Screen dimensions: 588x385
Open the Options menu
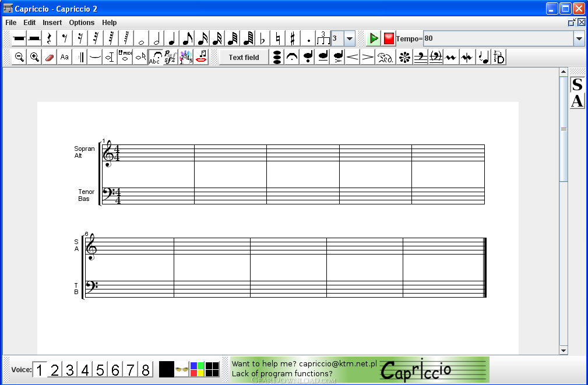[x=82, y=23]
